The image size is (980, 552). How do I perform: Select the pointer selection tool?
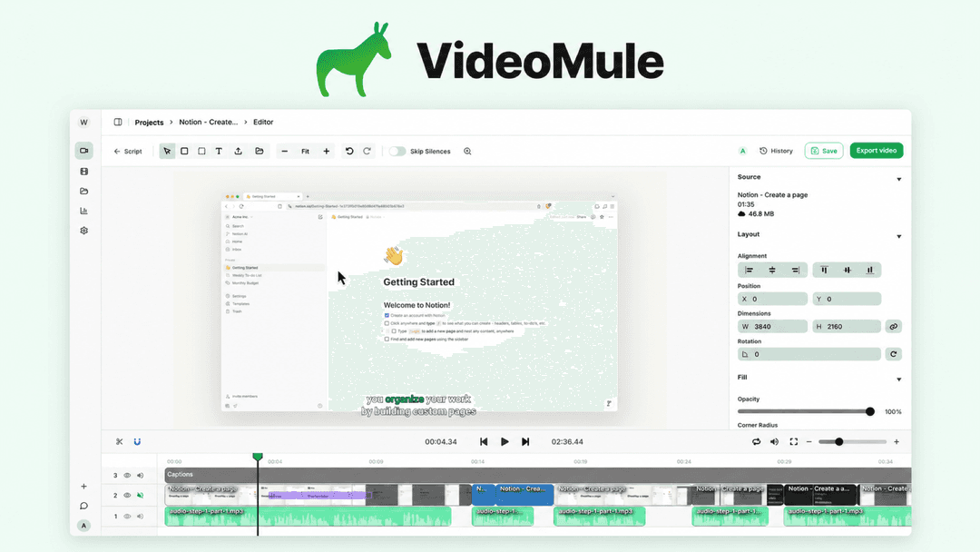point(167,152)
